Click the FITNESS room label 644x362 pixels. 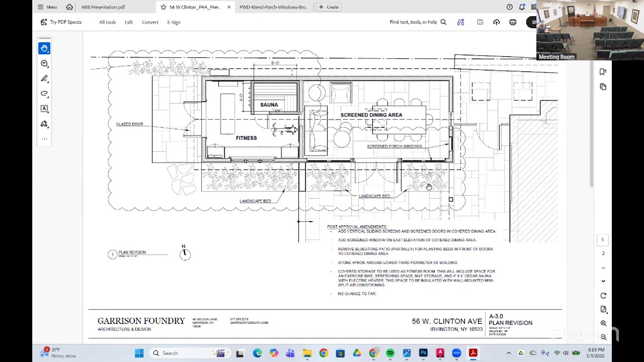point(247,138)
